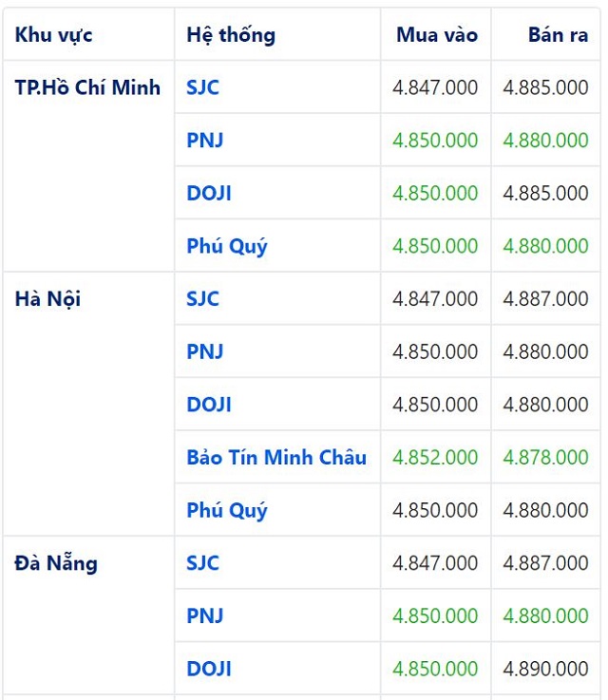Open the Bảo Tín Minh Châu link
This screenshot has width=608, height=700.
click(x=276, y=457)
